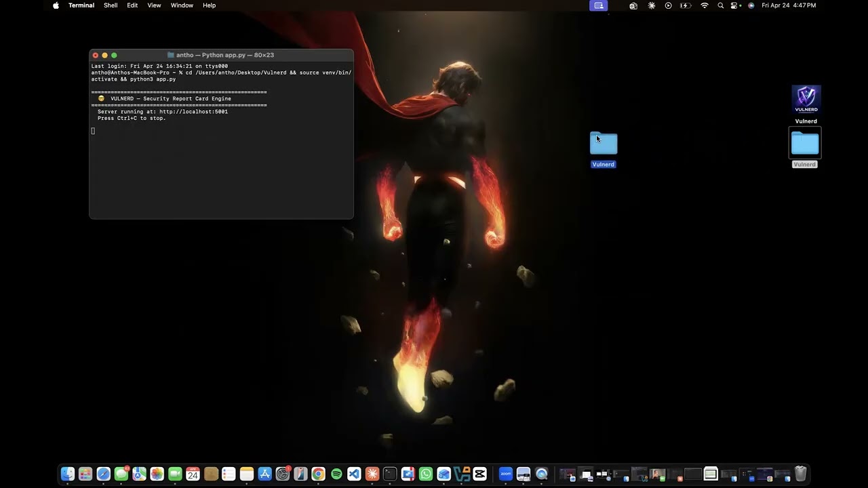
Task: Open the Window menu
Action: point(182,5)
